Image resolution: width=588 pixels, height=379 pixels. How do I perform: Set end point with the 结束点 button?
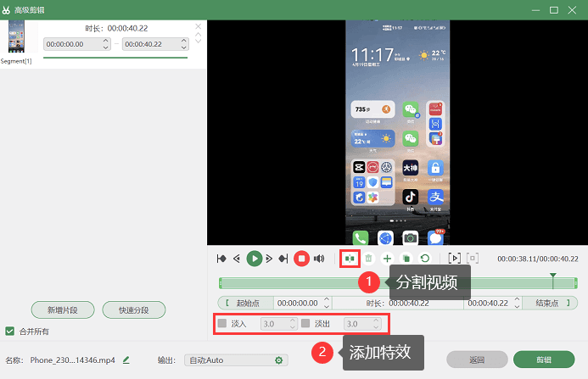[x=549, y=303]
